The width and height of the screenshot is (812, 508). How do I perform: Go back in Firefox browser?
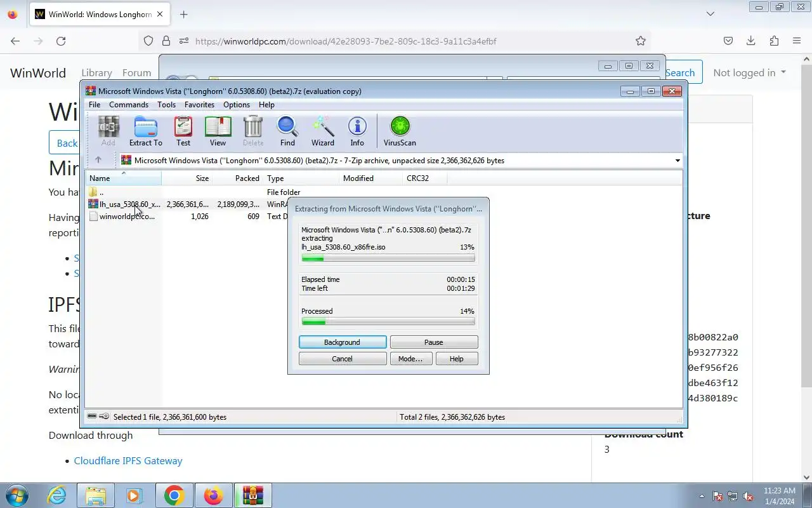point(15,41)
